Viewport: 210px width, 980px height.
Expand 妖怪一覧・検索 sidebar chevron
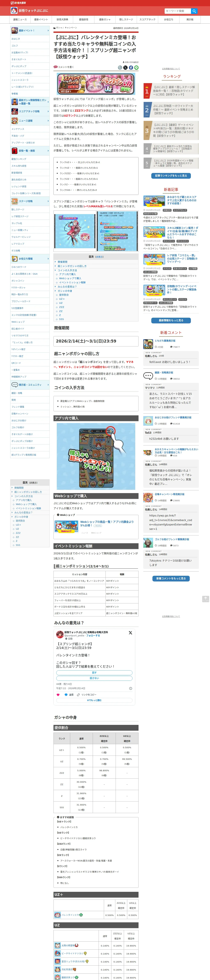pos(48,151)
